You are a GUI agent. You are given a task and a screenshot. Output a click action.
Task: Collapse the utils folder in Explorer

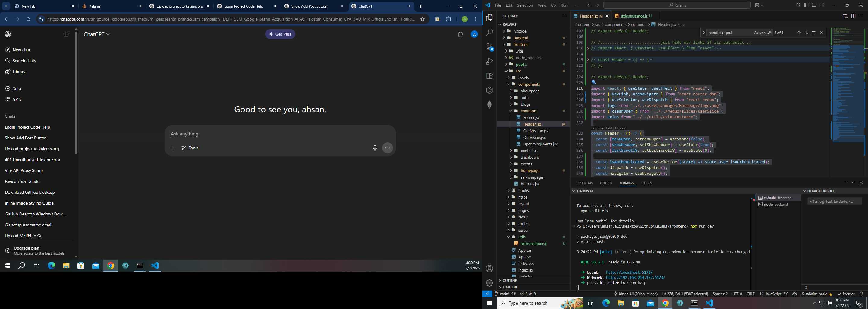coord(522,237)
